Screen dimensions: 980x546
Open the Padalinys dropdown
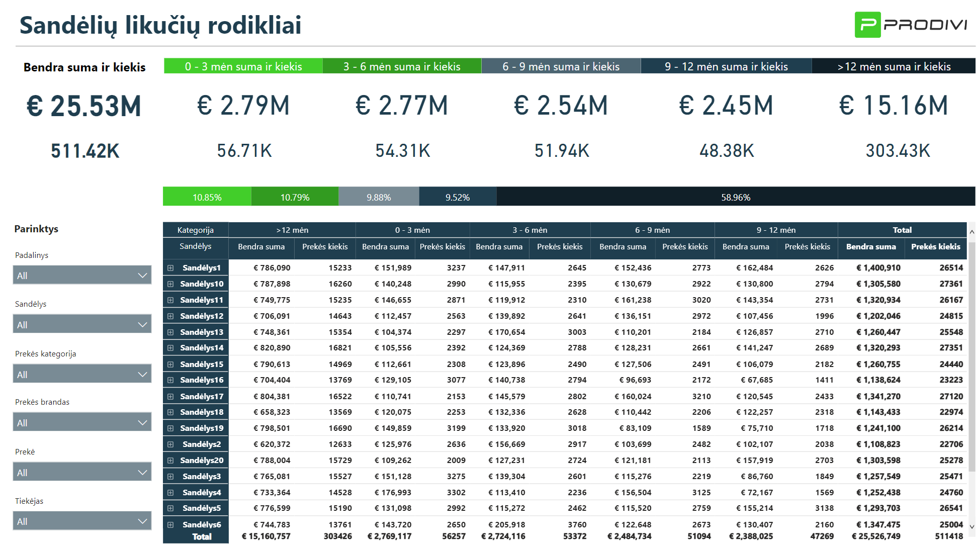pos(82,276)
